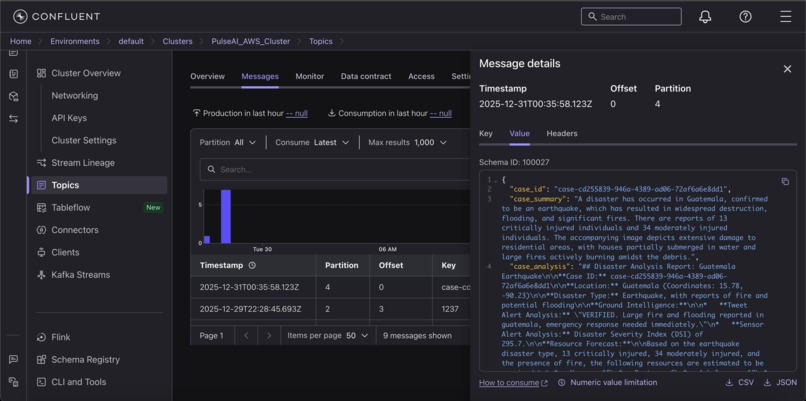Open the notifications bell
Viewport: 806px width, 401px height.
(705, 16)
